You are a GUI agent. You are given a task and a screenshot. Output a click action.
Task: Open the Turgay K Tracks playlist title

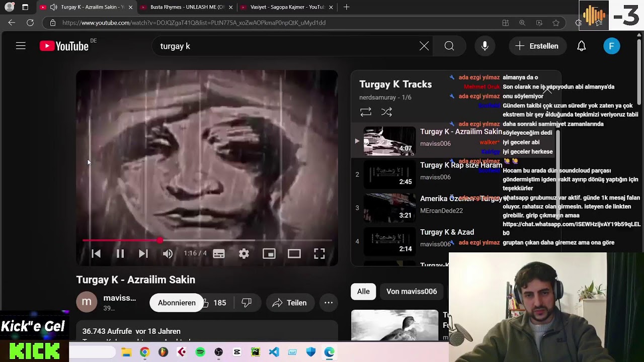point(395,84)
